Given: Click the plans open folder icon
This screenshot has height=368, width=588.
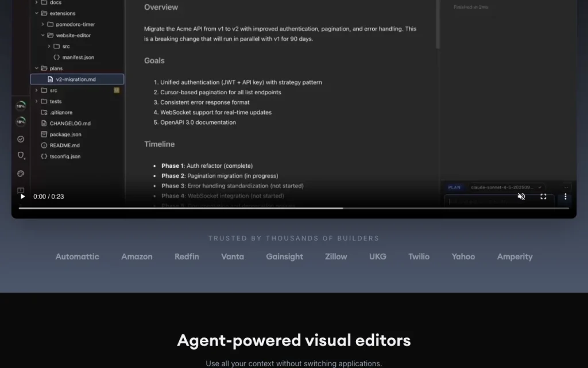Looking at the screenshot, I should coord(44,68).
